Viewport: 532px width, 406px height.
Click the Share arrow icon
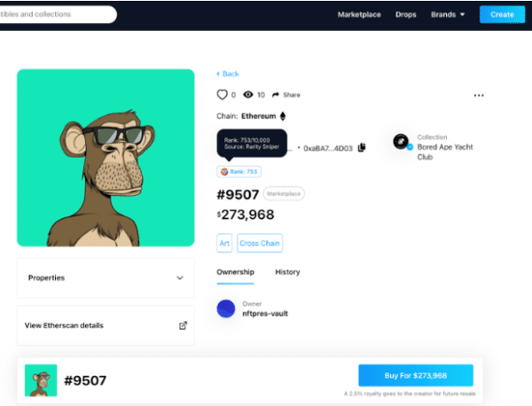point(276,95)
